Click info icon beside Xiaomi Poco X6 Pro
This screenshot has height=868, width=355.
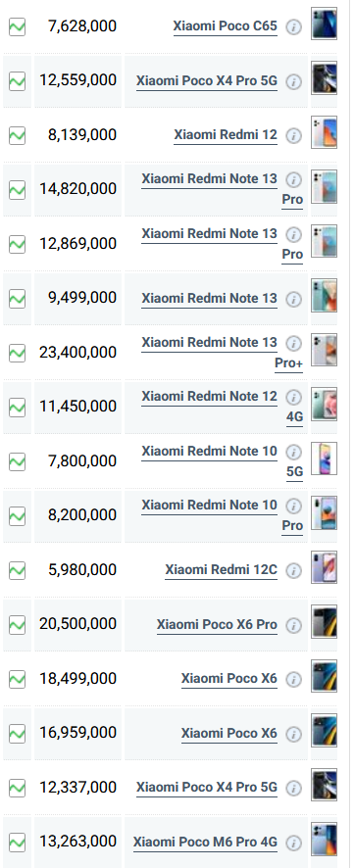click(x=293, y=625)
